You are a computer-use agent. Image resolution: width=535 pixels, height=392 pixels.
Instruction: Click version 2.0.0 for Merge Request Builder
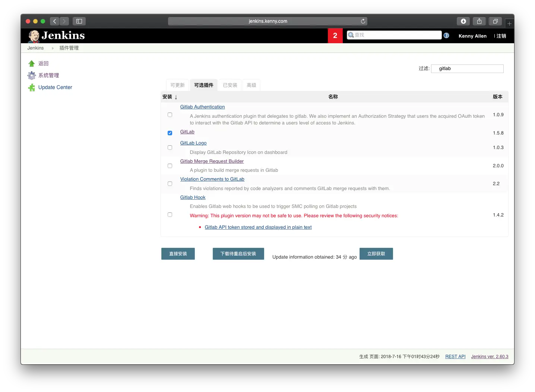click(498, 166)
